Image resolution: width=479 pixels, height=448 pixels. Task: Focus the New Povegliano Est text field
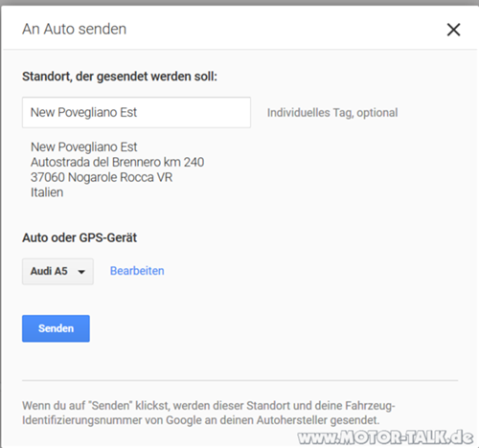pyautogui.click(x=136, y=112)
